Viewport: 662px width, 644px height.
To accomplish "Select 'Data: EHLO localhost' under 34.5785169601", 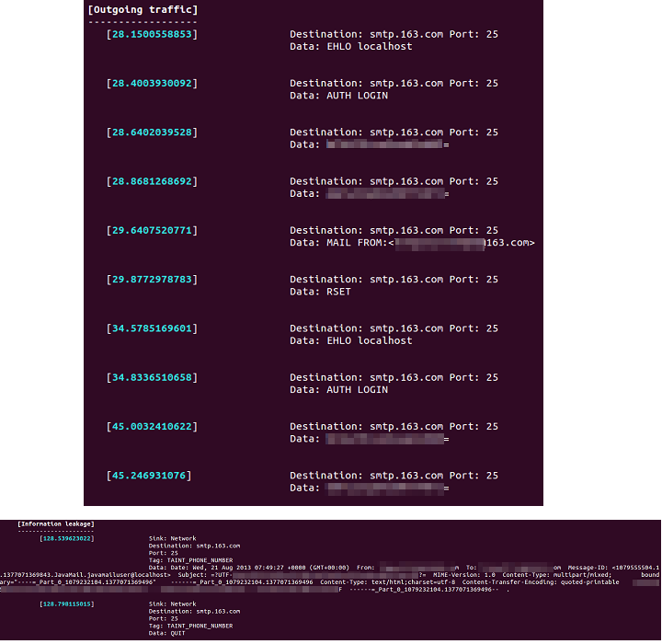I will pos(351,340).
